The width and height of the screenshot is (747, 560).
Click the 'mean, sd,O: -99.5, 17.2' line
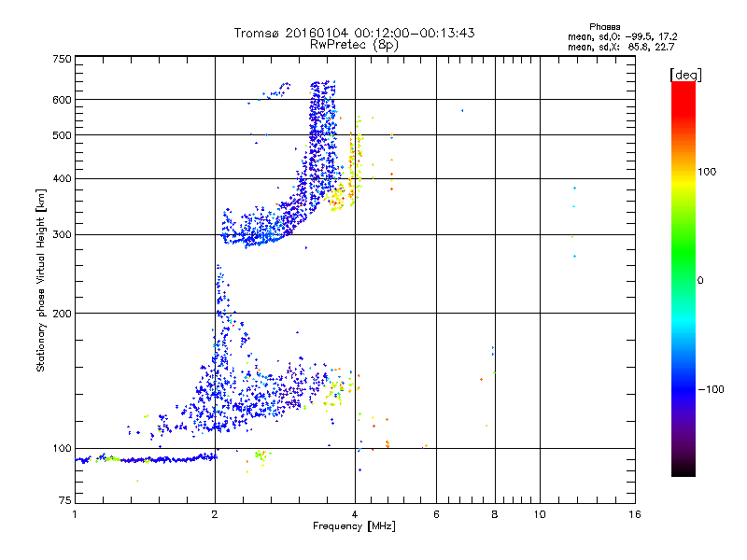click(x=622, y=36)
